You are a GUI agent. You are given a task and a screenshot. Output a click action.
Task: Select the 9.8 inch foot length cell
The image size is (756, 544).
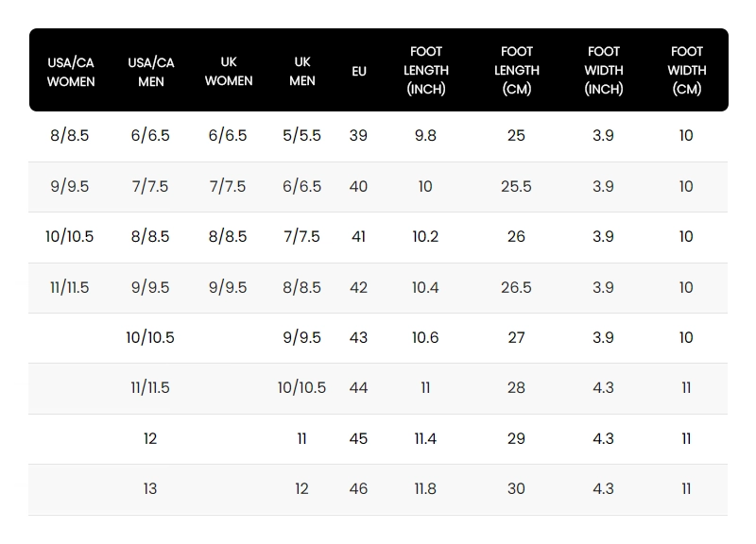point(425,136)
